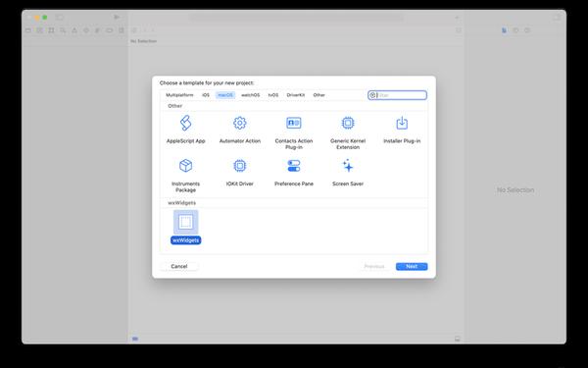This screenshot has height=368, width=588.
Task: Select the Installer Plug-in template
Action: coord(402,130)
